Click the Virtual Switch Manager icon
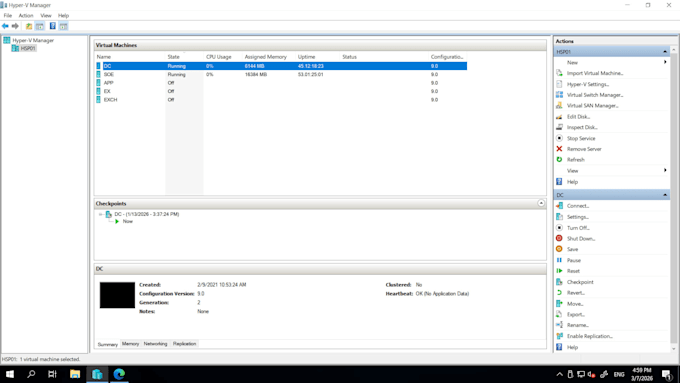This screenshot has width=680, height=383. 559,95
